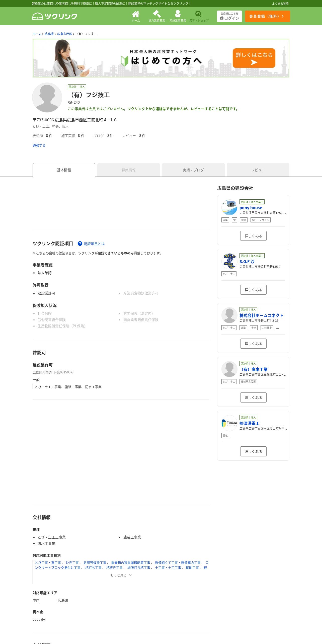This screenshot has height=644, width=322.
Task: Open とび工事・鳶工事 link
Action: pyautogui.click(x=48, y=562)
